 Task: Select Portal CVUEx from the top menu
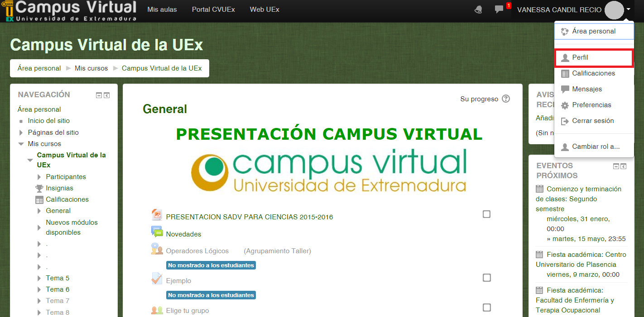(x=213, y=9)
